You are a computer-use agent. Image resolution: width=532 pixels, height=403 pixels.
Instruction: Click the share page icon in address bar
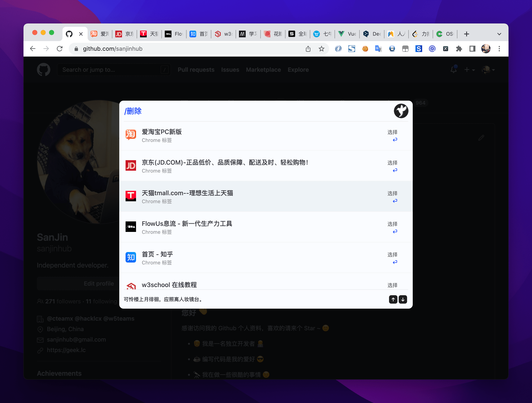308,49
